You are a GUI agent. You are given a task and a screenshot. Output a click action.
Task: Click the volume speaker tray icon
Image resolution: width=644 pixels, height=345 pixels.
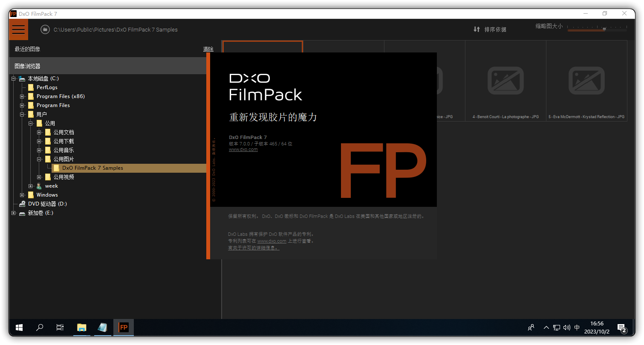(567, 328)
